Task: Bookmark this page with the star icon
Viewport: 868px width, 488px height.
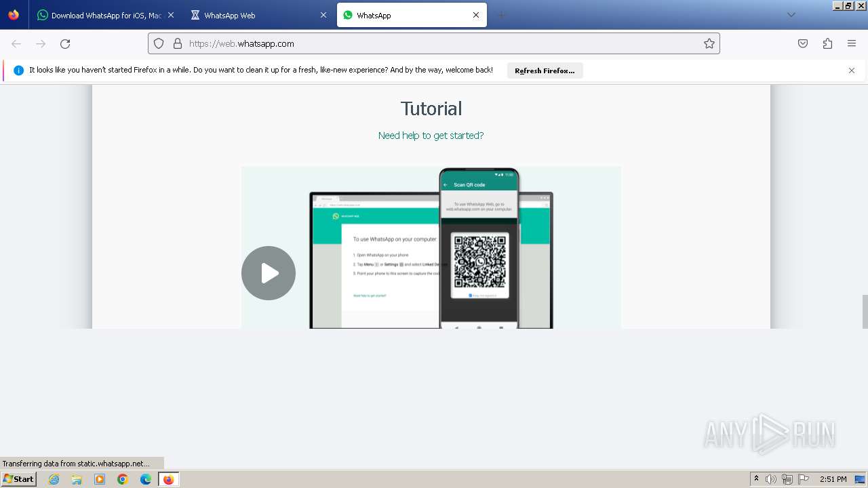Action: pos(709,43)
